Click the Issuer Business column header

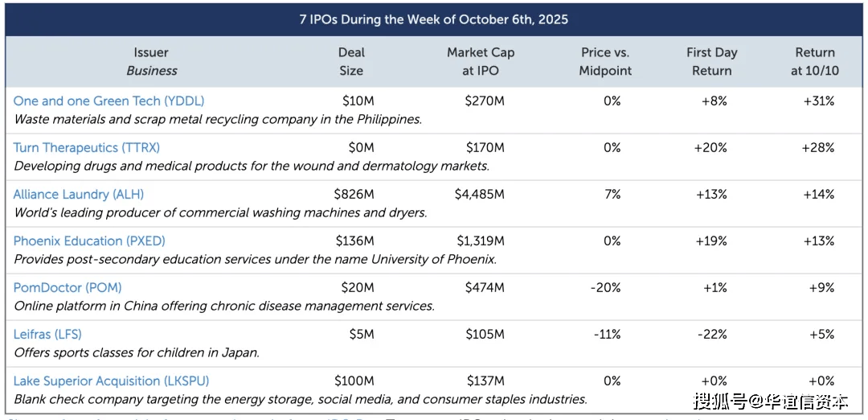pos(152,61)
